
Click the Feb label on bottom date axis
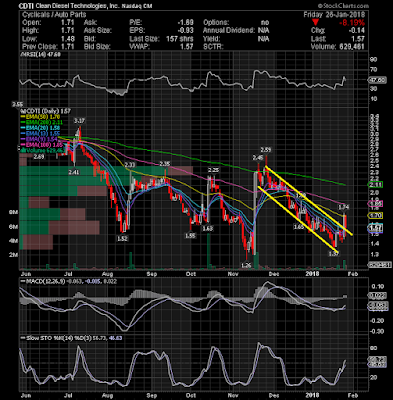[353, 394]
